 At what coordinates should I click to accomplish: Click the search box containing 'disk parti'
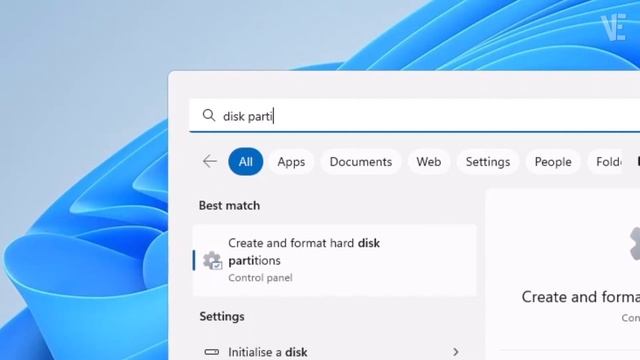(414, 116)
